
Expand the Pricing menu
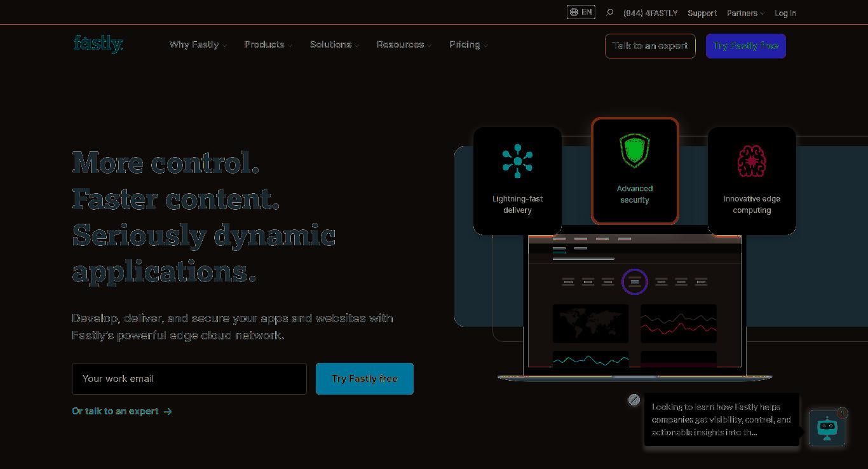click(x=468, y=44)
